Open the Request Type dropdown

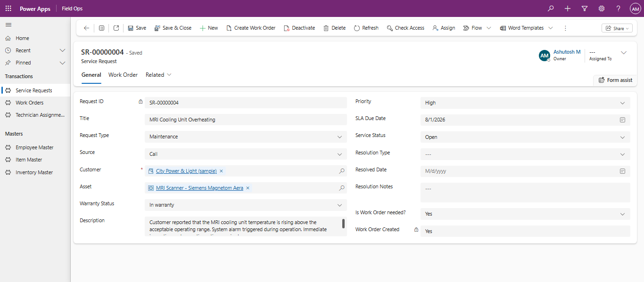click(x=246, y=137)
